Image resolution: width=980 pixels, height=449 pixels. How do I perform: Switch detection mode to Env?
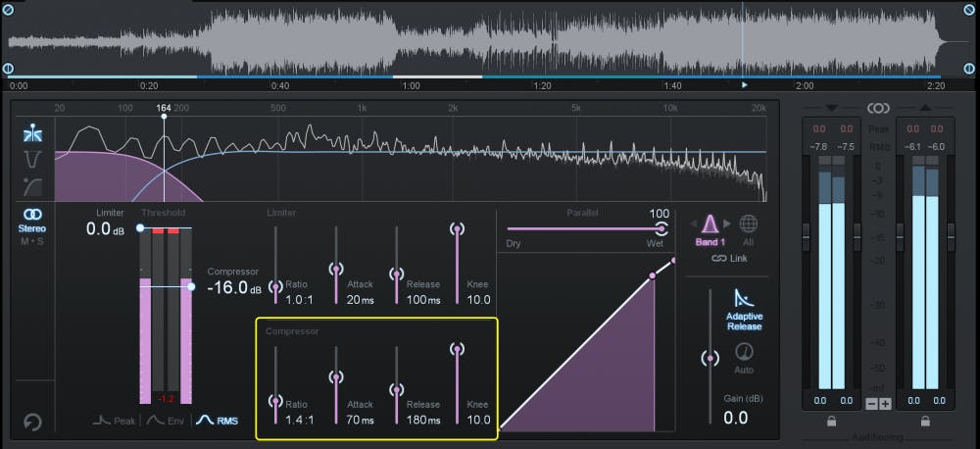[x=167, y=420]
